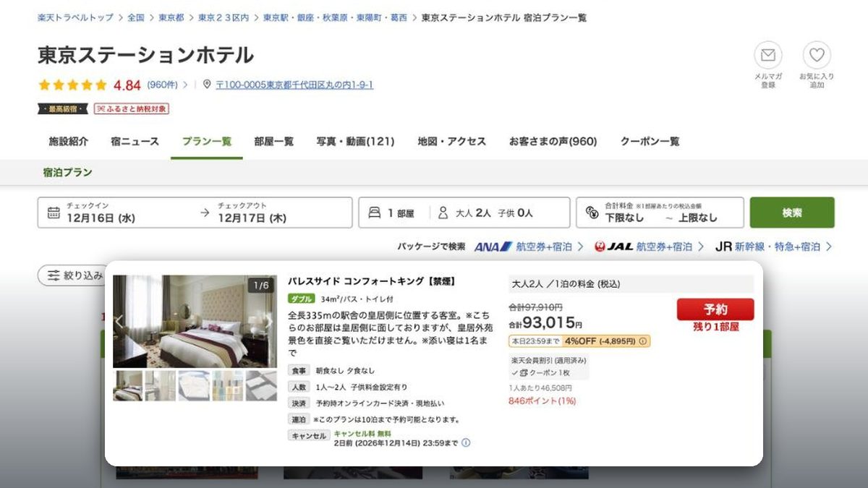Click the arrow icon between check-in and check-out
This screenshot has width=868, height=488.
(205, 213)
